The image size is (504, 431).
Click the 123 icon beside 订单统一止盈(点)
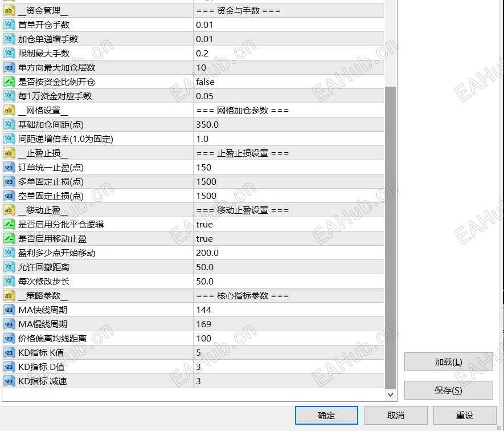pos(9,167)
